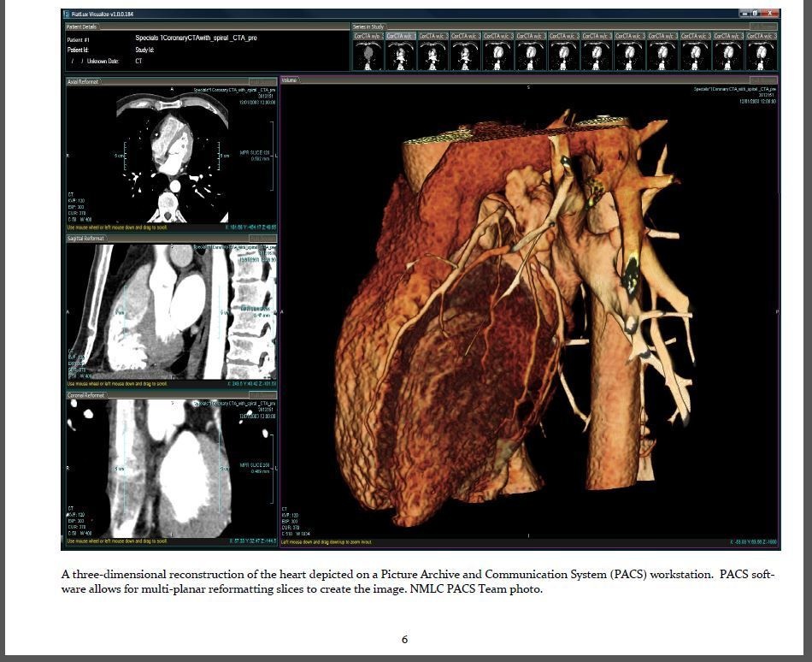Click Full Screen button in Axial Reformat pane
812x662 pixels.
(262, 82)
